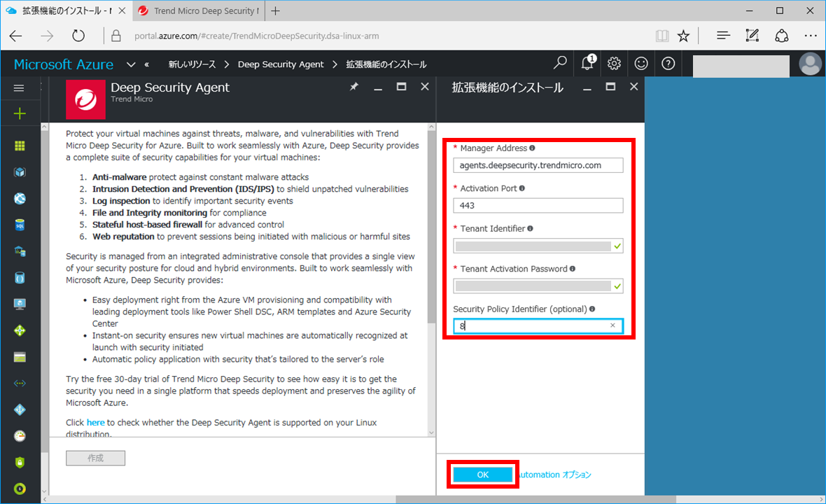Open the Azure help question mark icon
826x504 pixels.
(667, 64)
